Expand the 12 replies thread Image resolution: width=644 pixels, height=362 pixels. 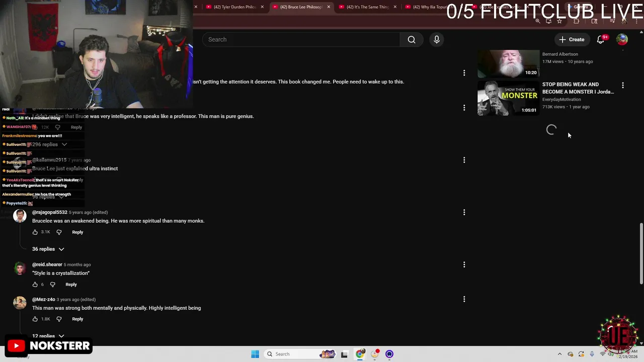(48, 336)
